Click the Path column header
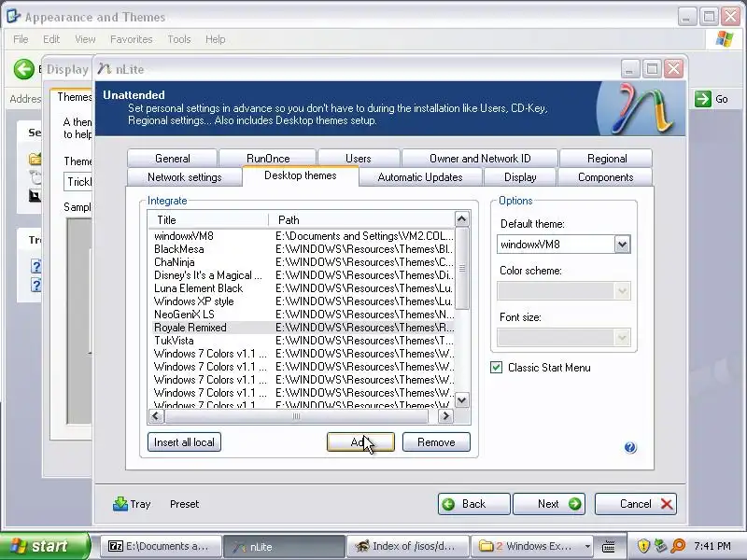The image size is (747, 560). [361, 220]
